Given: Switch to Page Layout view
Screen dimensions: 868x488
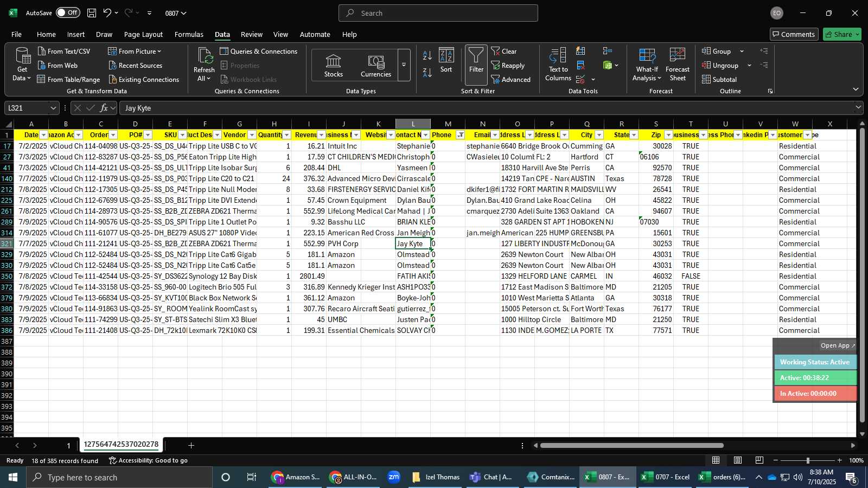Looking at the screenshot, I should 738,460.
